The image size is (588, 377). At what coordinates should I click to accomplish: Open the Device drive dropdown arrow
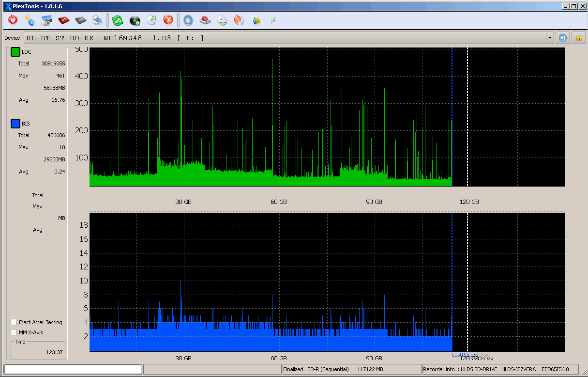click(x=550, y=38)
